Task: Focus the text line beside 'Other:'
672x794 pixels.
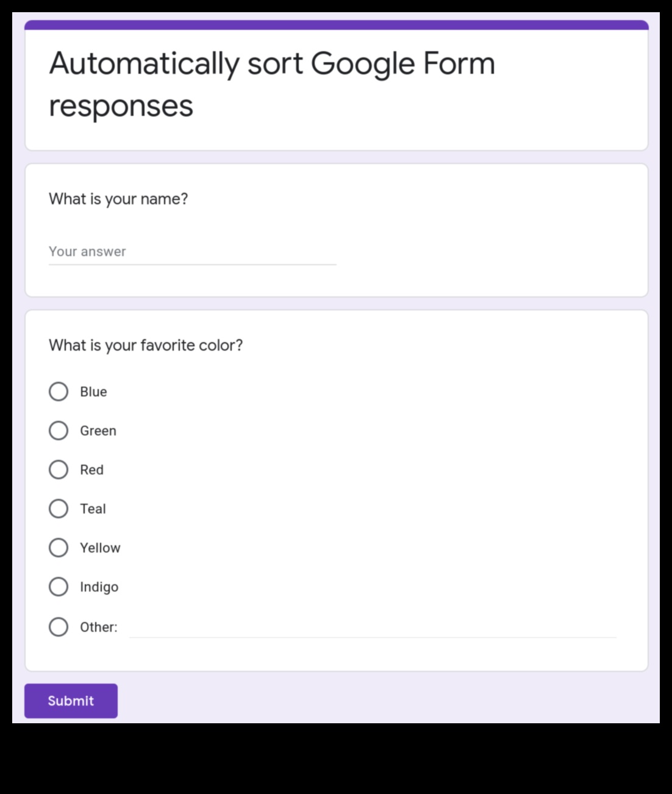Action: (x=373, y=628)
